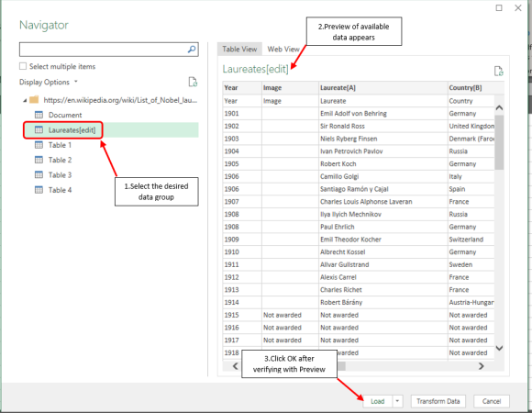
Task: Click the Charles Louis Alphonse Laveran cell
Action: click(383, 201)
